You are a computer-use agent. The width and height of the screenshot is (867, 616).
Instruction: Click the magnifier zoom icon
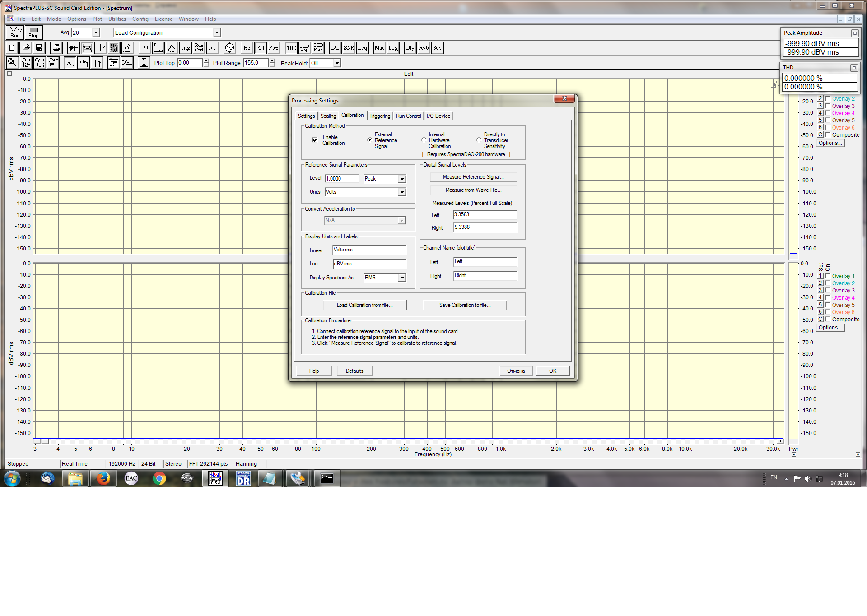click(12, 63)
